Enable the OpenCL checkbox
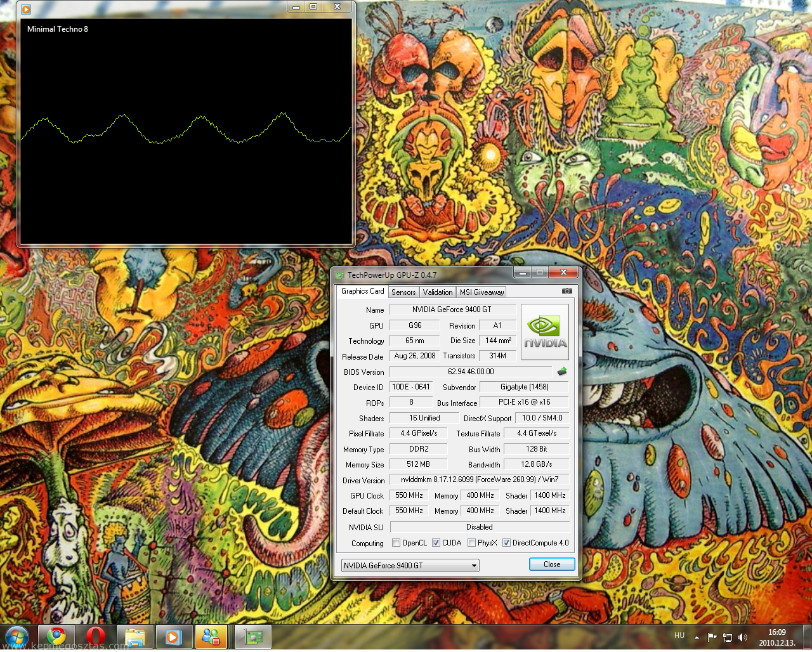Viewport: 812px width, 652px height. point(396,543)
